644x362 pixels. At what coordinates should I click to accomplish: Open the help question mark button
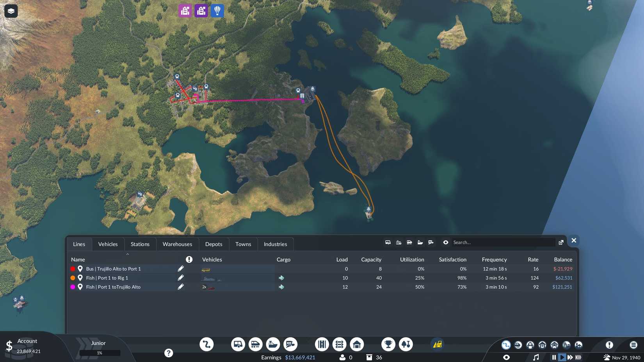click(169, 353)
